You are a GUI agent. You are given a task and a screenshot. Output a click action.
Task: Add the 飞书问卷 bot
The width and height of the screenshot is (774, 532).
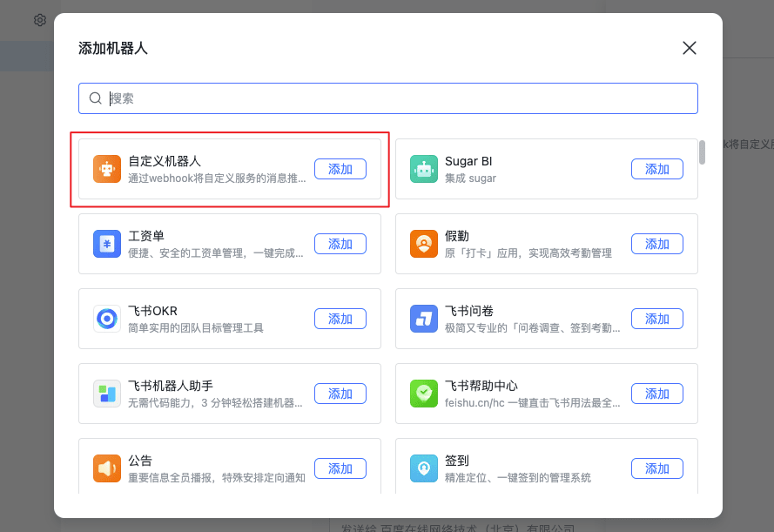[657, 319]
